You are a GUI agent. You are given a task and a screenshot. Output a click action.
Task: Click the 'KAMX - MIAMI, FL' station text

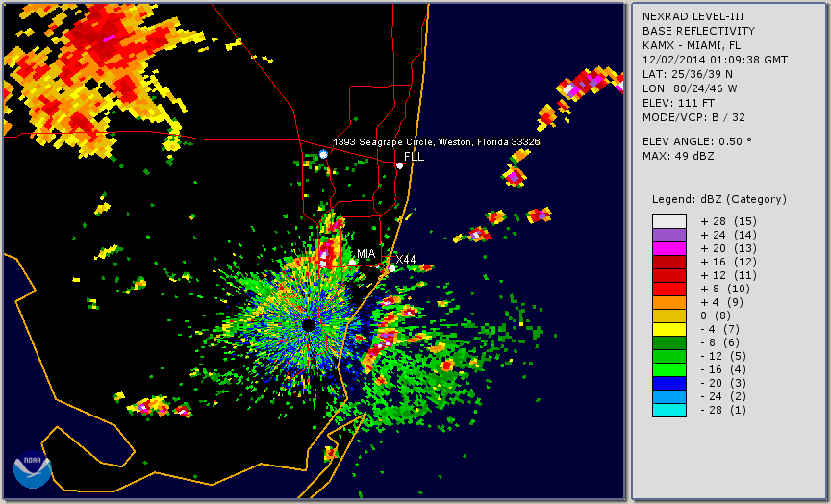[x=692, y=45]
